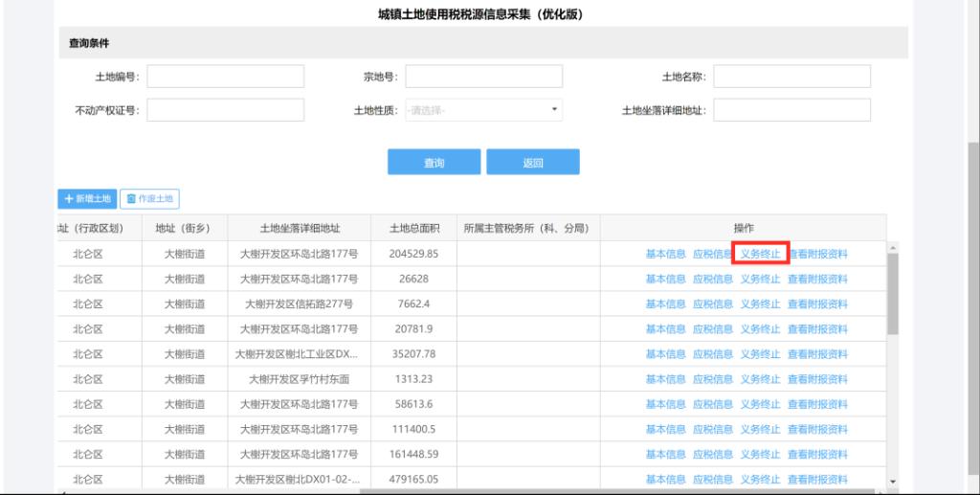
Task: Sort by the 土地总面积 column header
Action: (413, 228)
